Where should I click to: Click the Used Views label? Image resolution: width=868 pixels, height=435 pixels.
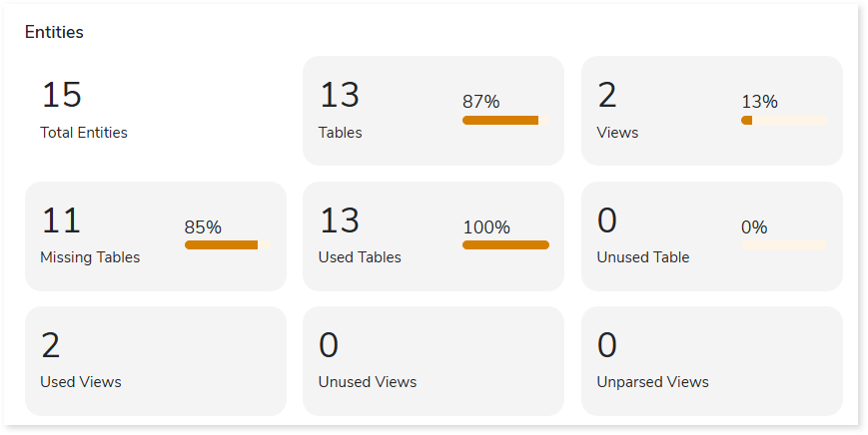pos(81,382)
